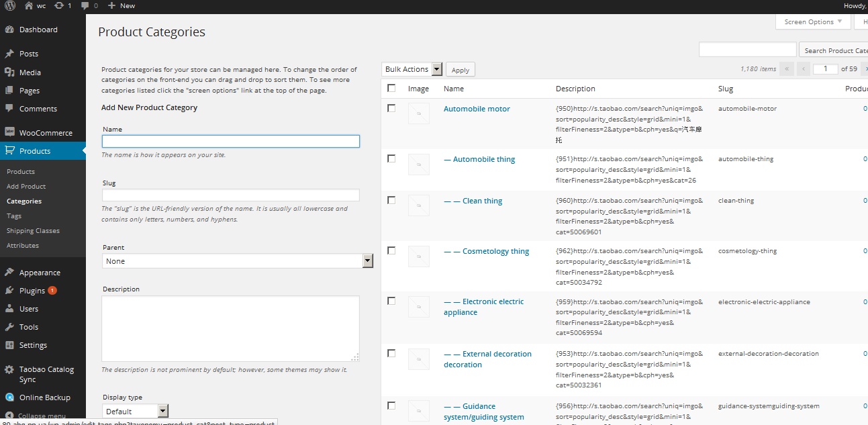This screenshot has width=868, height=425.
Task: Open the Plugins menu icon
Action: coord(9,291)
